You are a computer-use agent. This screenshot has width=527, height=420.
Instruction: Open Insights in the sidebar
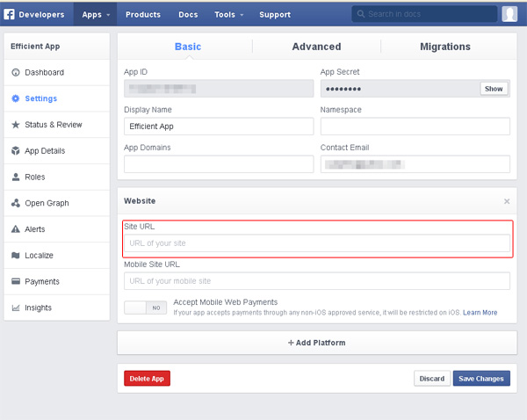[57, 308]
